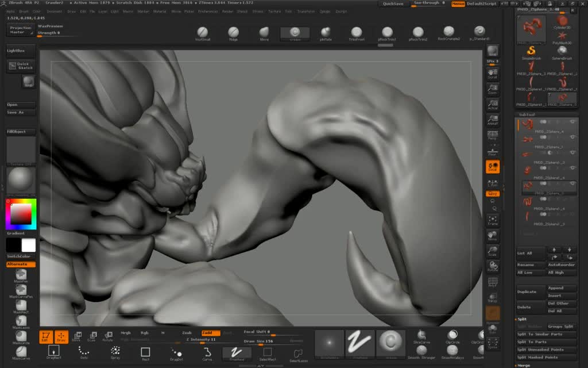Enable the Mrgb channel
The height and width of the screenshot is (368, 588).
(126, 333)
